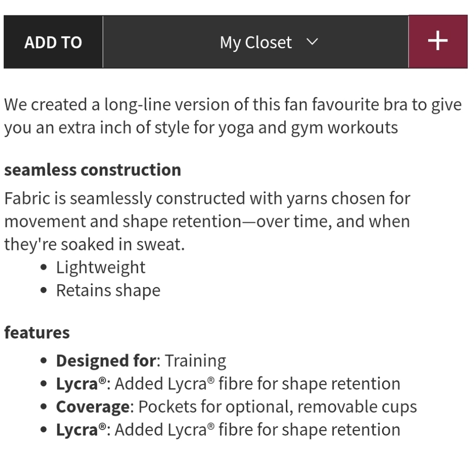Click the bold Designed for label
476x476 pixels.
click(x=106, y=360)
